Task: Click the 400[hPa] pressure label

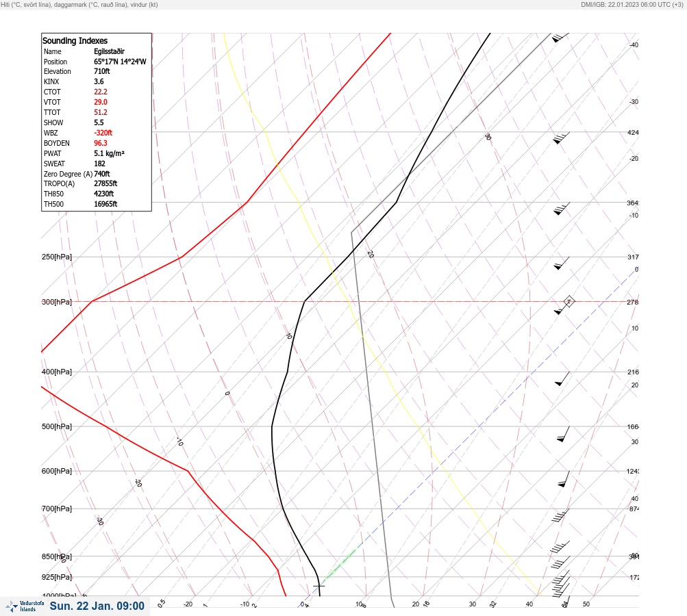Action: pos(57,372)
